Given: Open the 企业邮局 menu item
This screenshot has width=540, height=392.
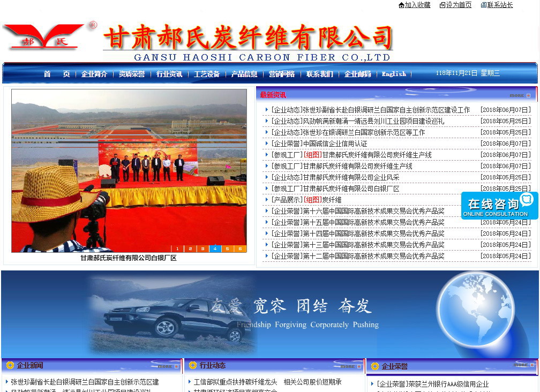Looking at the screenshot, I should (x=358, y=74).
